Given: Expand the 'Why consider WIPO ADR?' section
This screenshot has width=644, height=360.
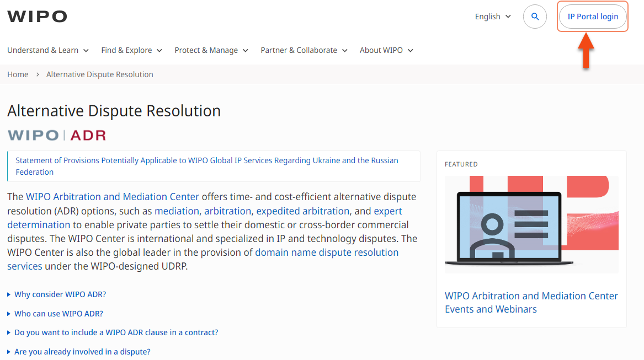Looking at the screenshot, I should tap(60, 294).
